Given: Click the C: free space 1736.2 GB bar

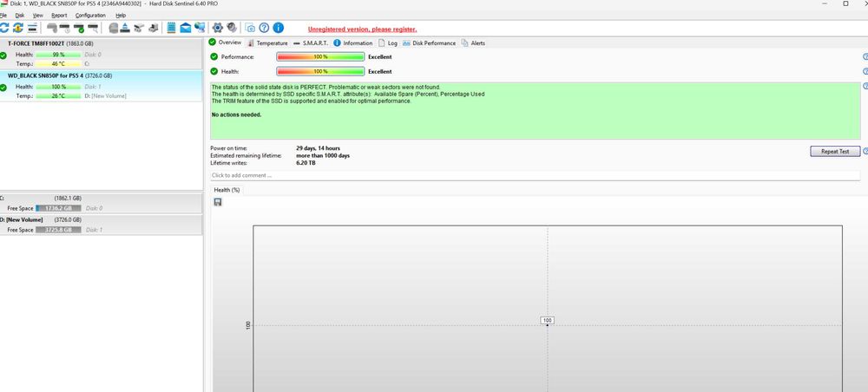Looking at the screenshot, I should 58,208.
